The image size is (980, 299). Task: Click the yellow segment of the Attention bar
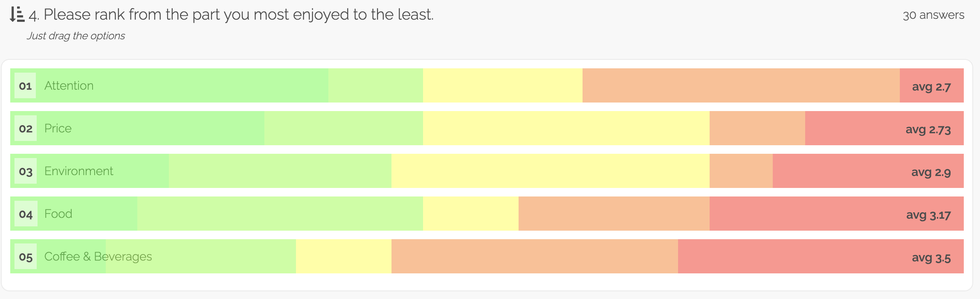pos(502,85)
